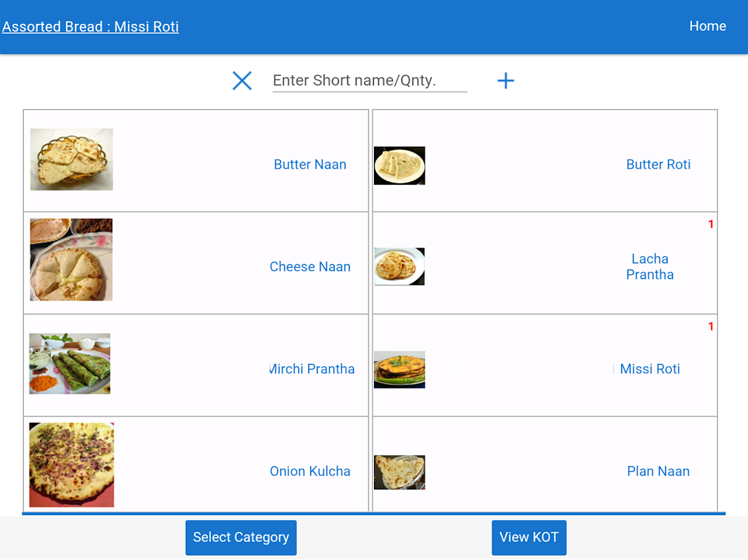
Task: Choose the Mirchi Prantha image
Action: point(70,363)
